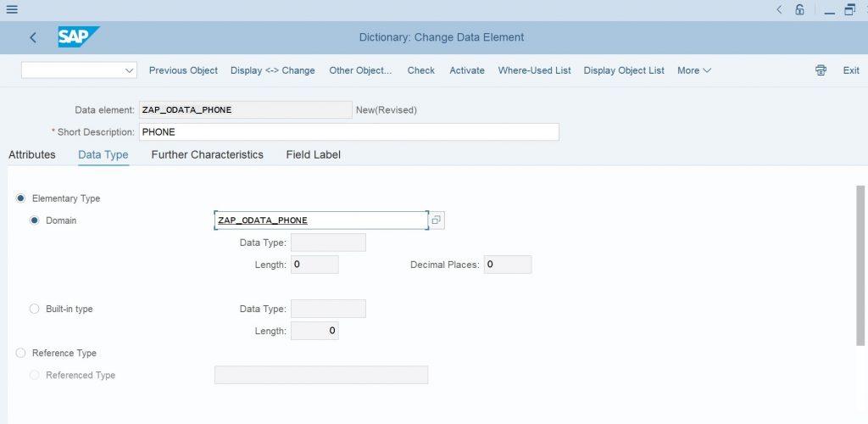Open the command field dropdown
Screen dimensions: 868x424
pyautogui.click(x=129, y=70)
